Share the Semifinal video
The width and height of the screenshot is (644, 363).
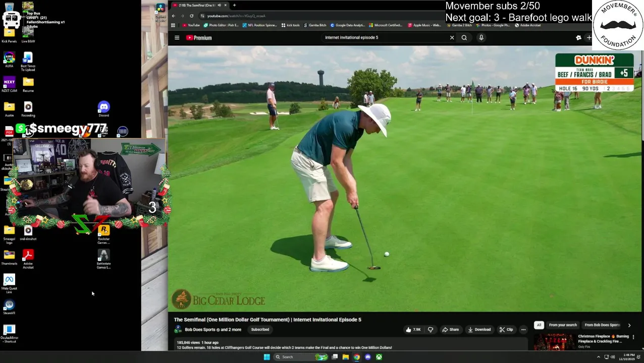pos(451,330)
